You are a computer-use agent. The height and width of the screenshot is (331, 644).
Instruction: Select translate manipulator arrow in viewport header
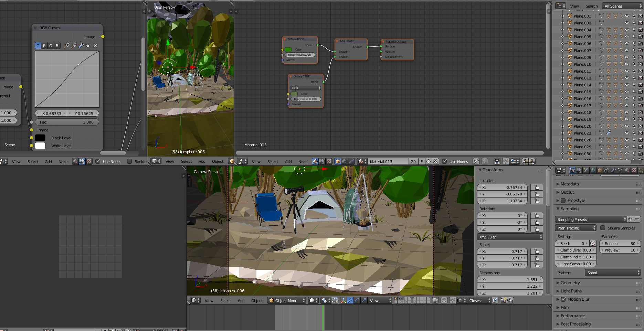point(350,300)
